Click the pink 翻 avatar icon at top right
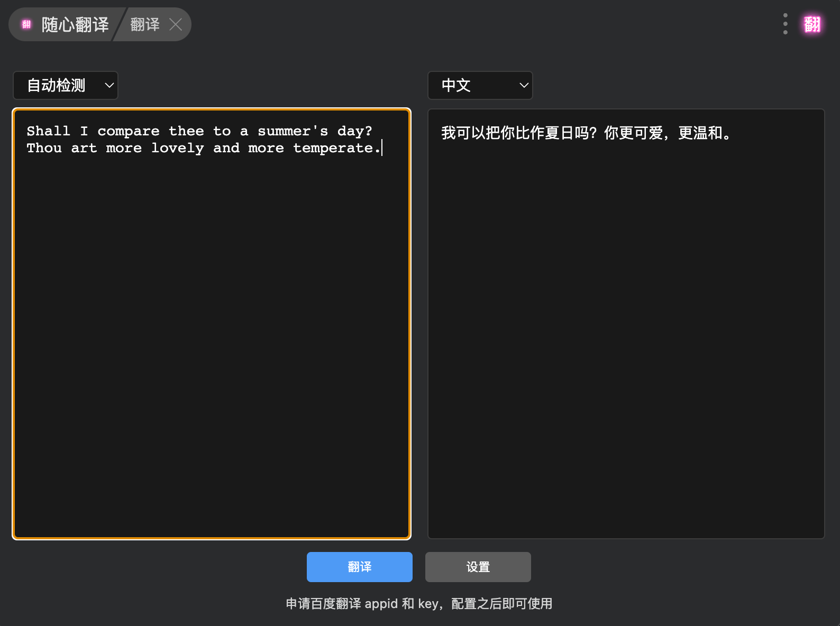Image resolution: width=840 pixels, height=626 pixels. 812,24
